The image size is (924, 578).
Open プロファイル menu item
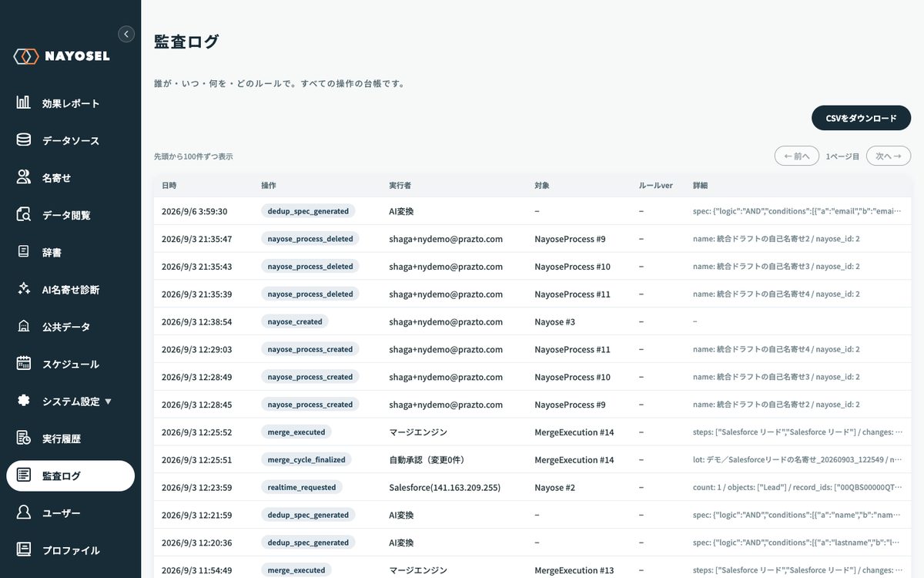[70, 550]
